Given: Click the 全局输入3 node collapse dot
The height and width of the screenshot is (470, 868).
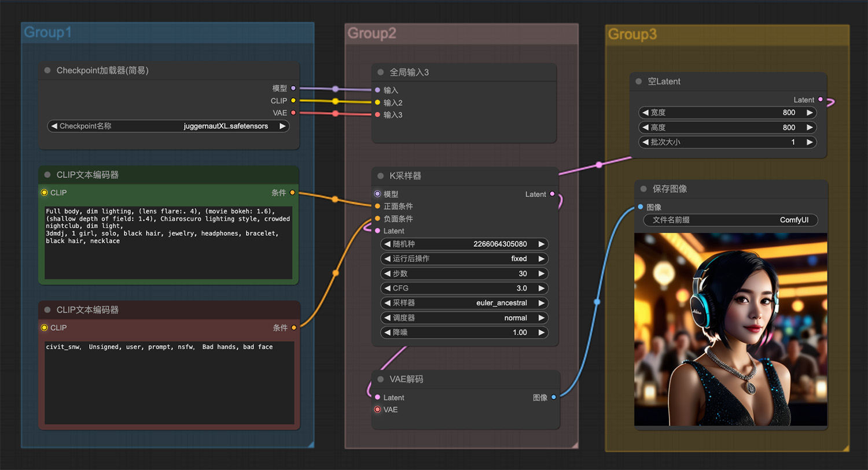Looking at the screenshot, I should [380, 72].
